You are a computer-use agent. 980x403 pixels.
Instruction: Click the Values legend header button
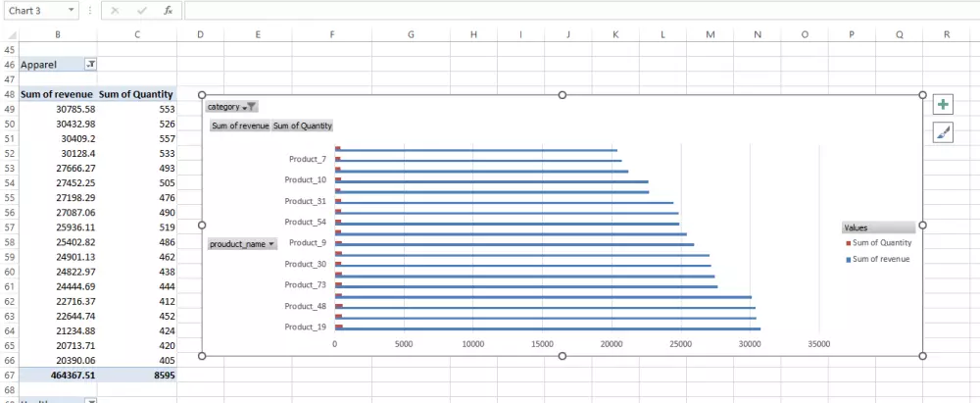click(x=878, y=227)
